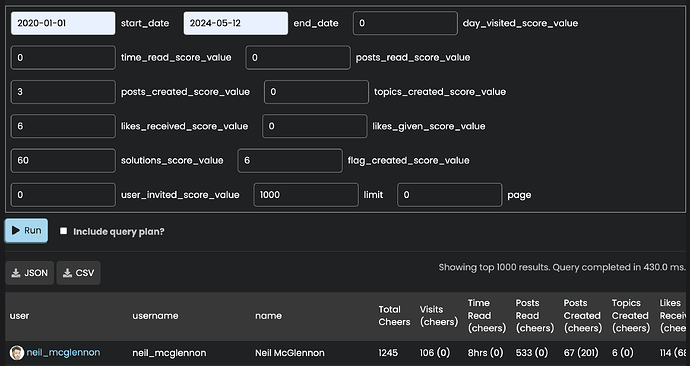The width and height of the screenshot is (690, 366).
Task: Edit the time_read_score_value field
Action: click(63, 58)
